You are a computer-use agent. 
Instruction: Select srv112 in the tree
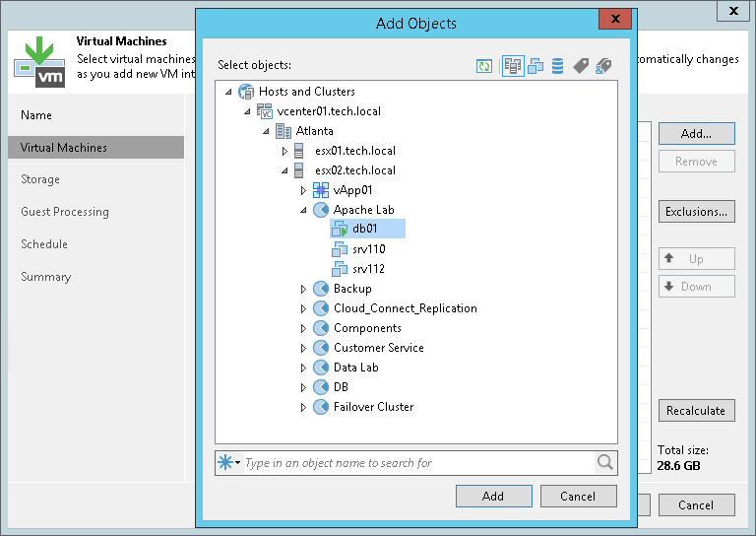click(x=369, y=269)
